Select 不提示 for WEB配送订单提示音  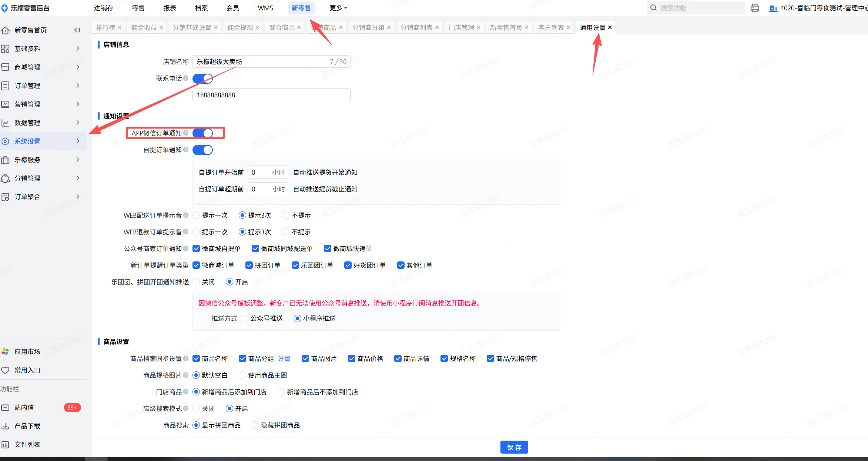tap(286, 215)
